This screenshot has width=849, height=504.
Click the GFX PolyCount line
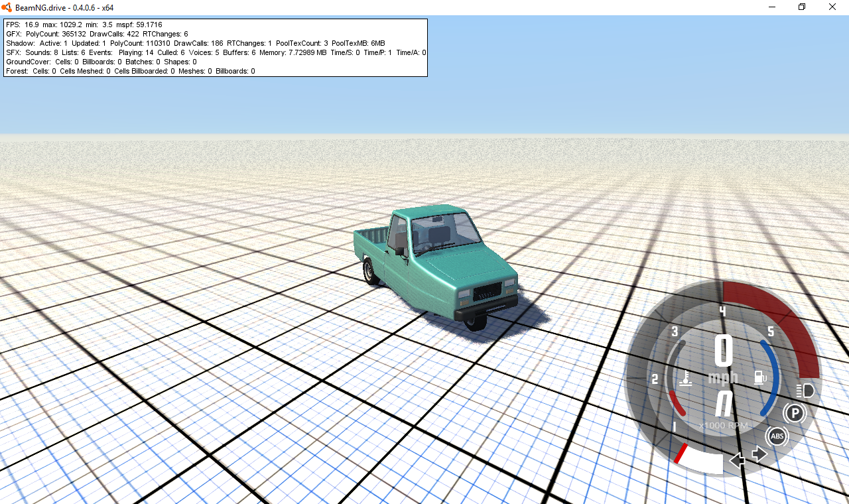click(97, 34)
